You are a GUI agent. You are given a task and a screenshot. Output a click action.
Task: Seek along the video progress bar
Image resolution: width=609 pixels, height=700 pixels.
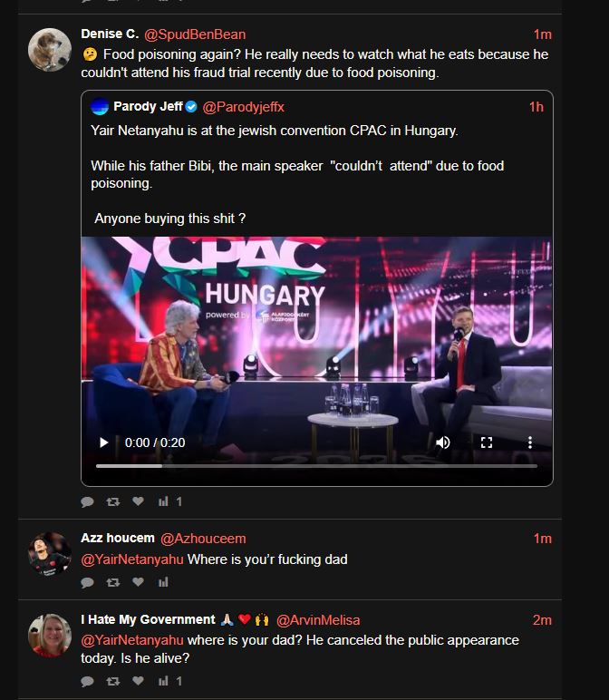[316, 466]
